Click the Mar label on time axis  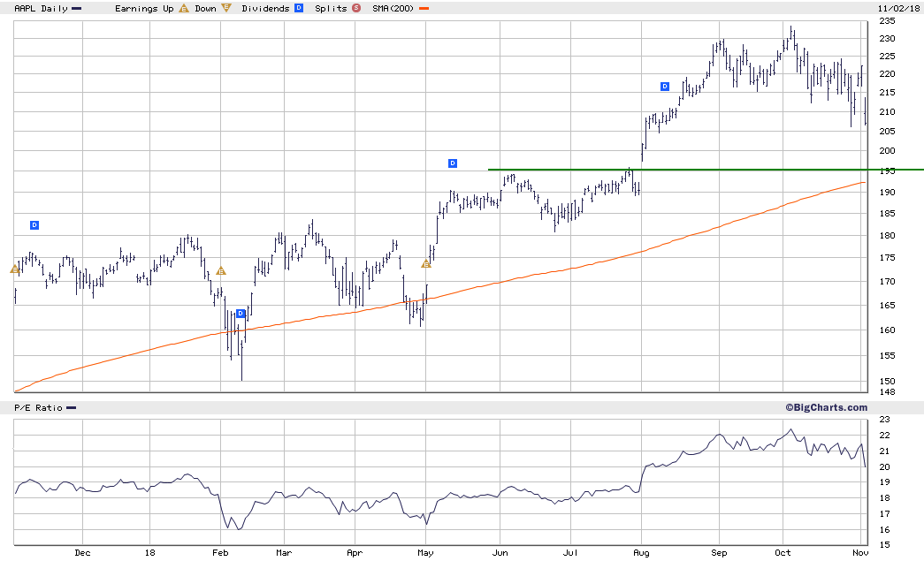click(284, 553)
